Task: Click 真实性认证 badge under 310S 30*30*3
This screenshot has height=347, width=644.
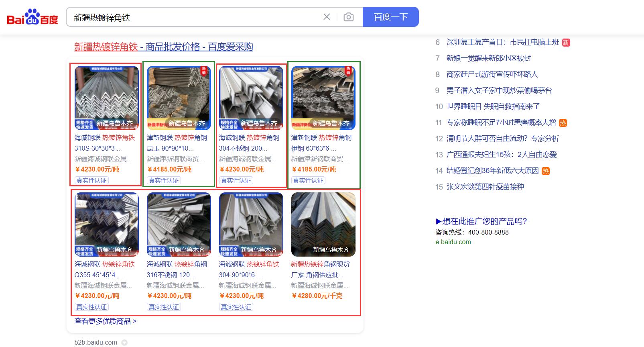Action: (x=91, y=180)
